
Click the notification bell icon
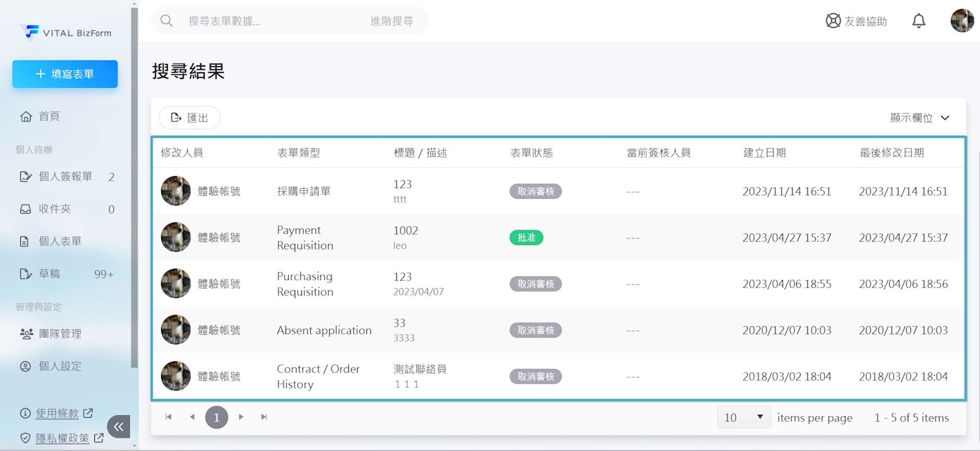(x=918, y=21)
